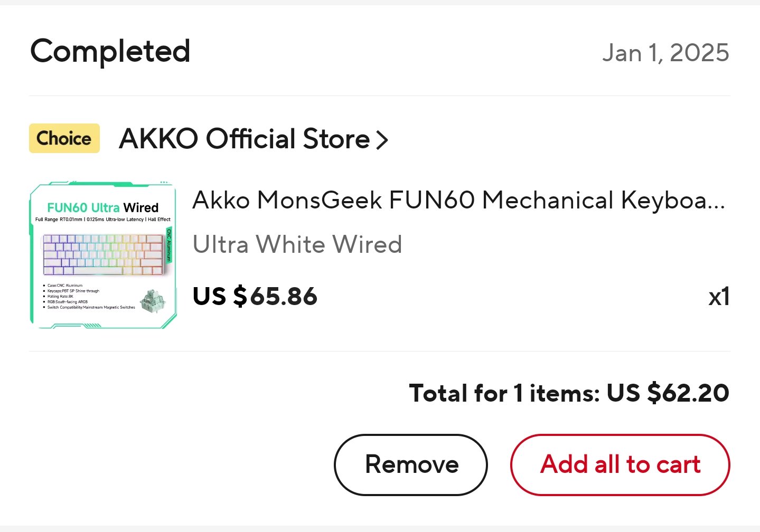Click the "Full Range RT0.01mm" subtitle line
The image size is (760, 532).
tap(103, 220)
